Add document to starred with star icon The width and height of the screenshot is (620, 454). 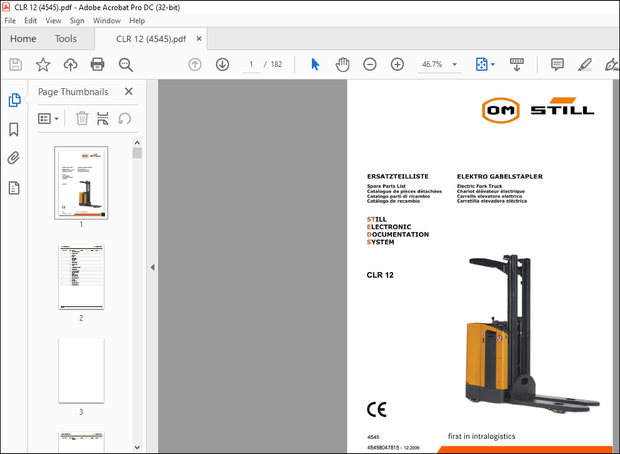(x=43, y=64)
